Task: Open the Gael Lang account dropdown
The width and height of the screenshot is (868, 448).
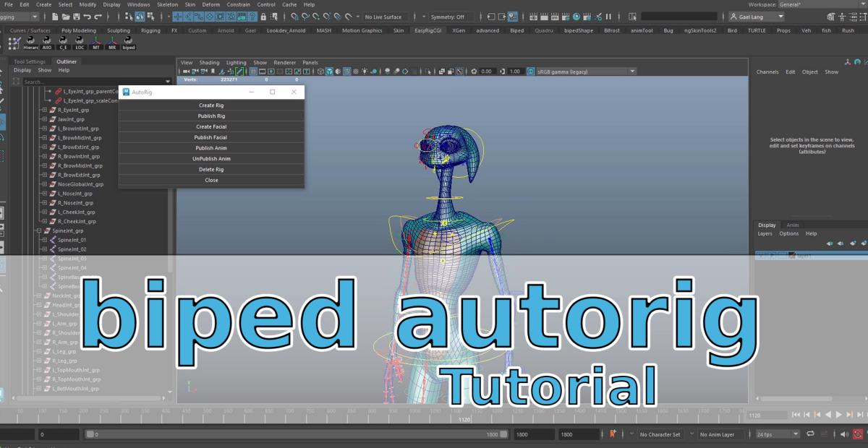Action: [x=757, y=17]
